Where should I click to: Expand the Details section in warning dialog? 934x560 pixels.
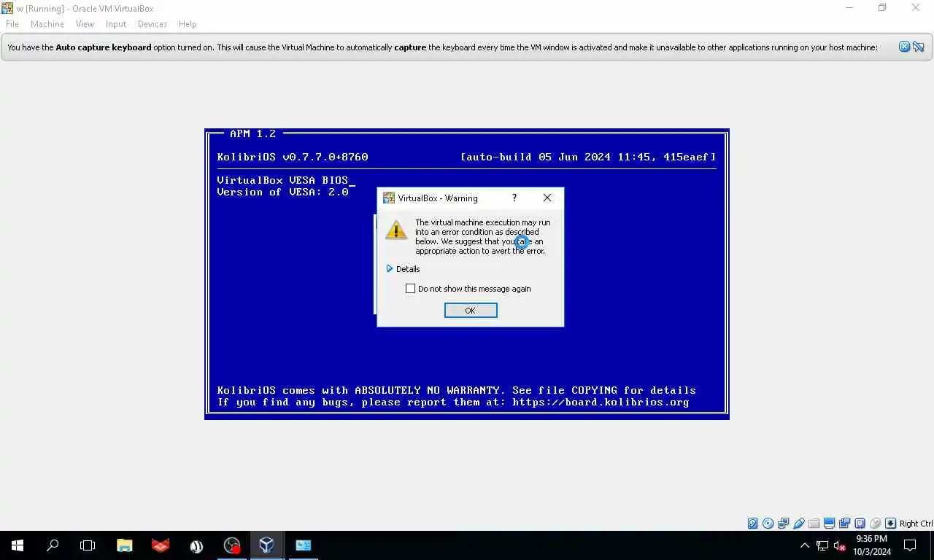(403, 269)
